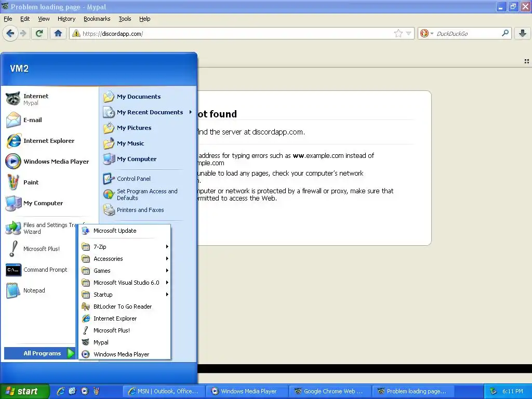Start Files and Settings Transfer Wizard

pyautogui.click(x=41, y=229)
